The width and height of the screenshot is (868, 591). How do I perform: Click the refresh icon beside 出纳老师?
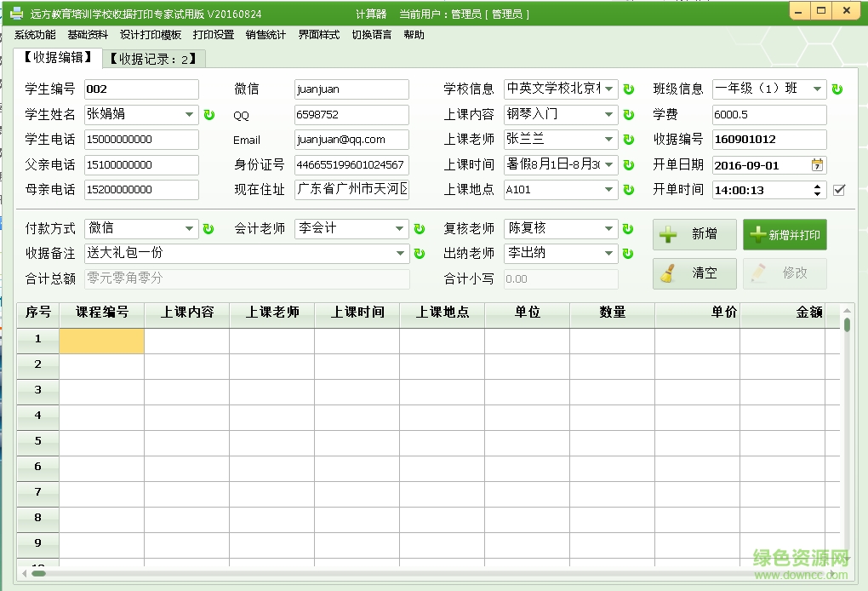click(x=628, y=253)
